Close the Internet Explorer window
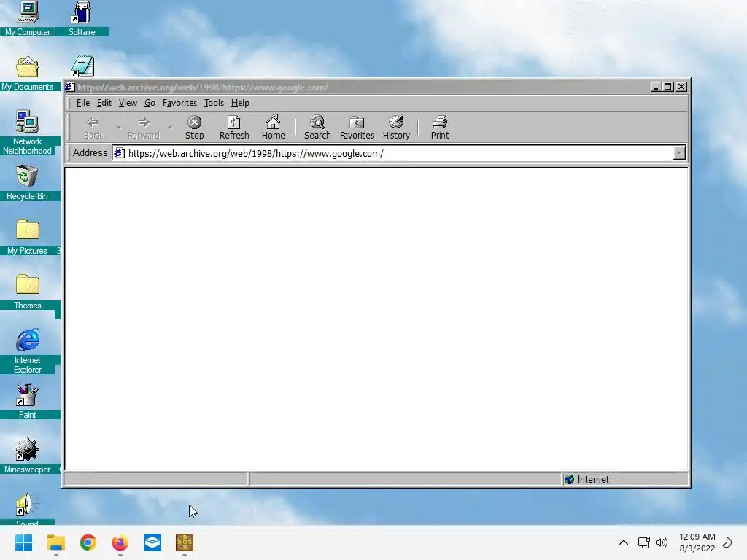 click(x=682, y=87)
